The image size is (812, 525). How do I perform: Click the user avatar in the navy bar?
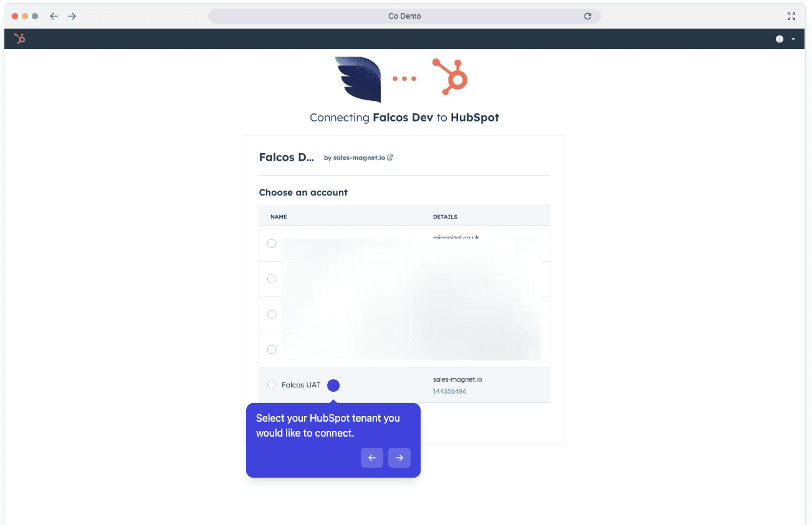[x=780, y=39]
